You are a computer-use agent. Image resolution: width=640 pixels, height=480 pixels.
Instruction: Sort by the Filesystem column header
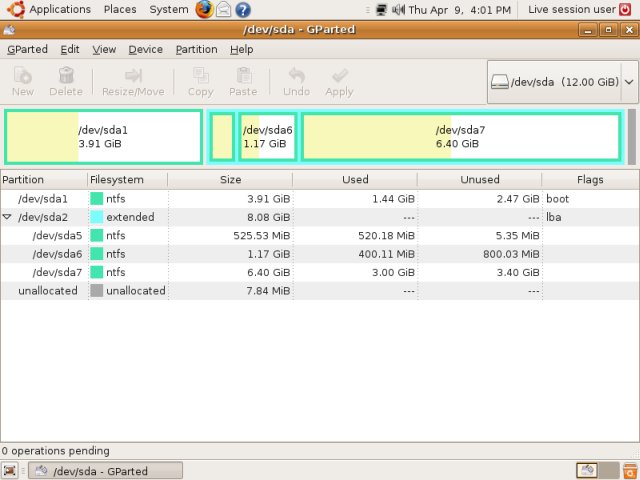[x=127, y=180]
